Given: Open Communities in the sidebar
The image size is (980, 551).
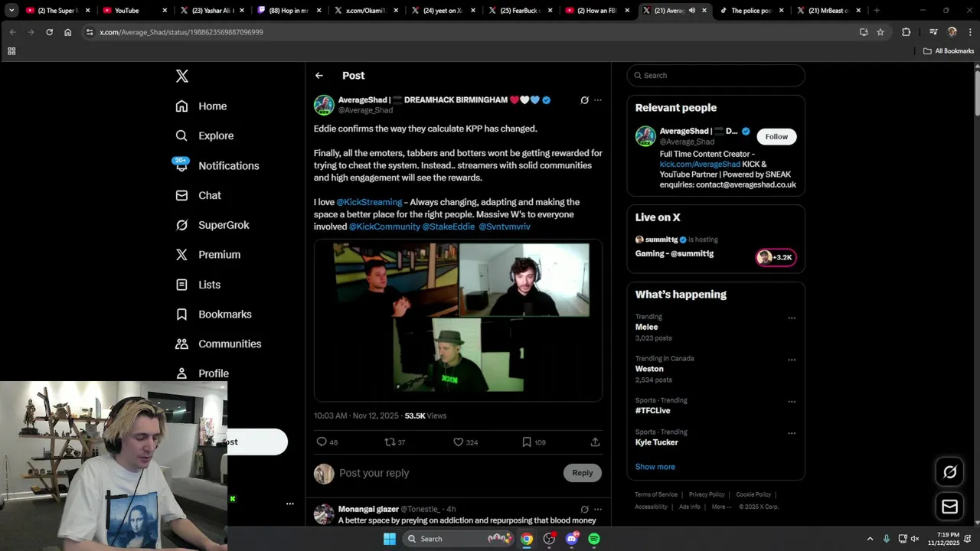Looking at the screenshot, I should [218, 344].
